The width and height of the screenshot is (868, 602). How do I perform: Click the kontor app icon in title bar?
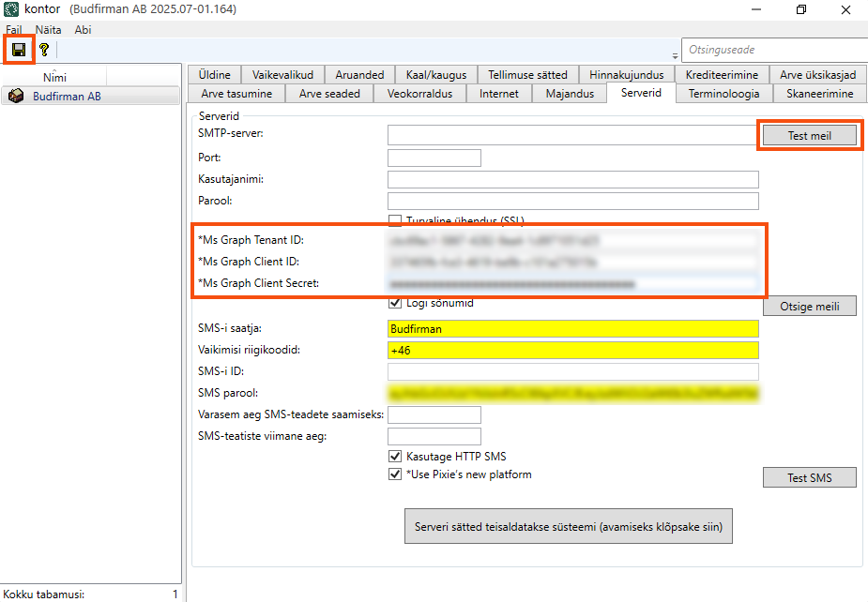coord(11,9)
